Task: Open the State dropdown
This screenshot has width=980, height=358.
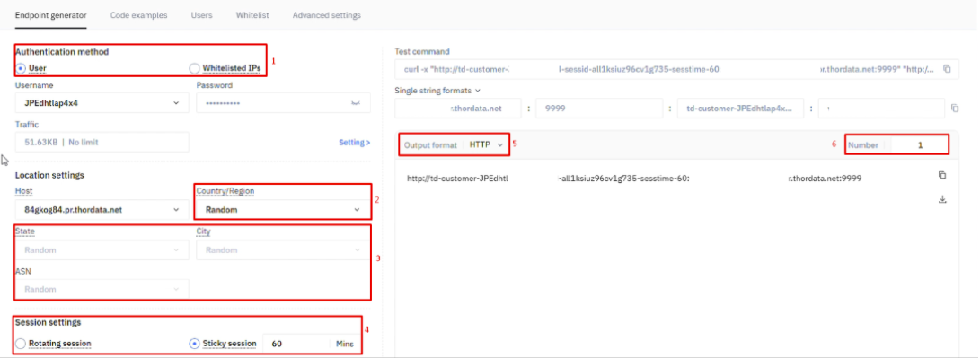Action: 102,250
